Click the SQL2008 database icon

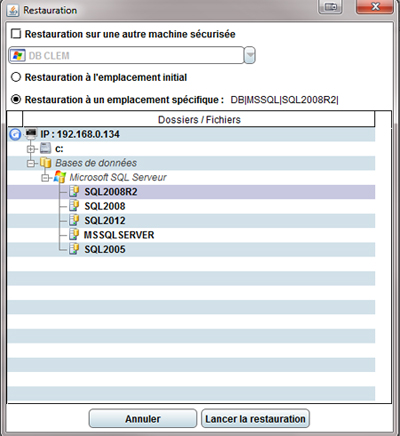coord(74,206)
